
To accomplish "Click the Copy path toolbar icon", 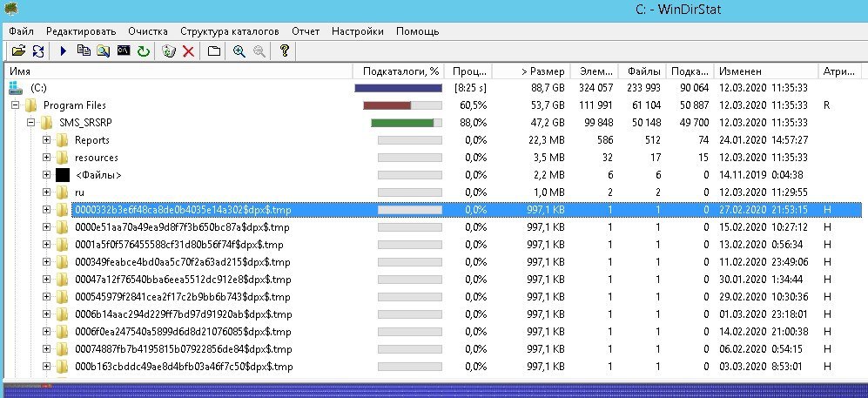I will coord(84,51).
